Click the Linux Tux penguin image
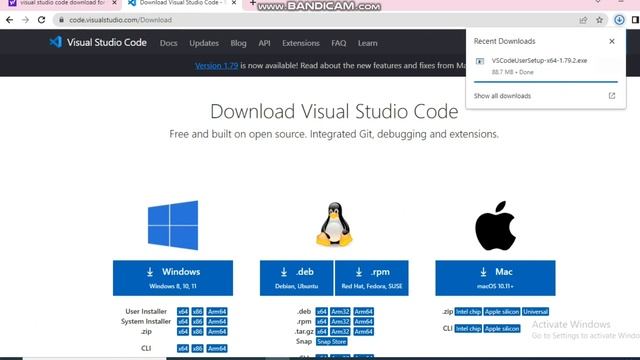Image resolution: width=640 pixels, height=360 pixels. pyautogui.click(x=334, y=224)
